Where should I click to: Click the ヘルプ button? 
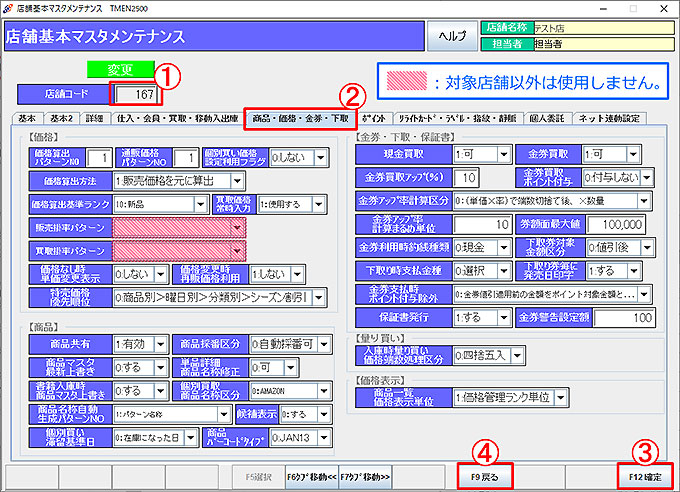tap(453, 36)
